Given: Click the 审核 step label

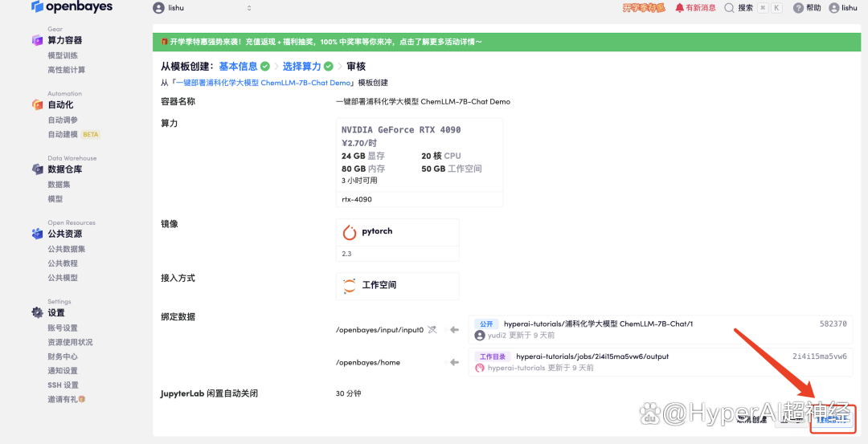Looking at the screenshot, I should [356, 67].
